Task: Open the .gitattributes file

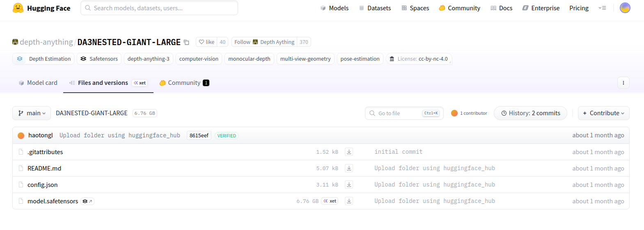Action: click(45, 152)
